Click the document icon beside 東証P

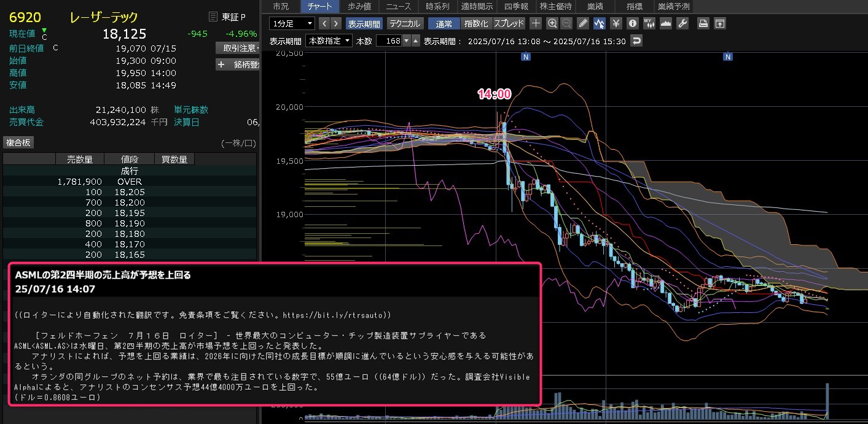[x=213, y=17]
